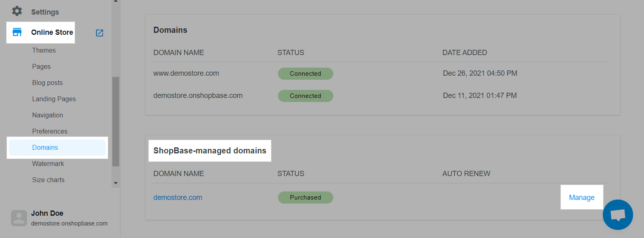Image resolution: width=644 pixels, height=238 pixels.
Task: Open Landing Pages
Action: point(54,99)
